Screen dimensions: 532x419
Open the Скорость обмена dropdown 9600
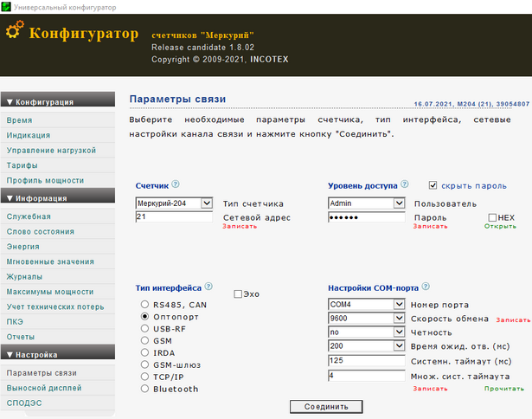(x=367, y=319)
